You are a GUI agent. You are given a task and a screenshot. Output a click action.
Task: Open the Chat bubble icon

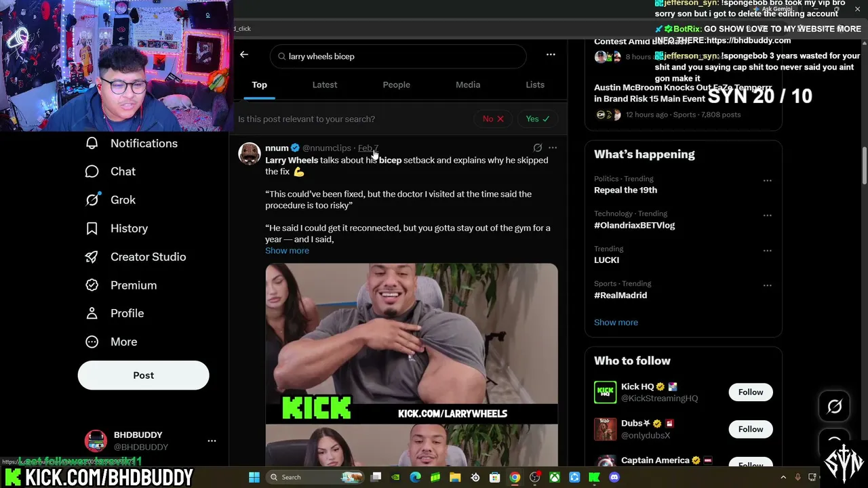click(92, 171)
